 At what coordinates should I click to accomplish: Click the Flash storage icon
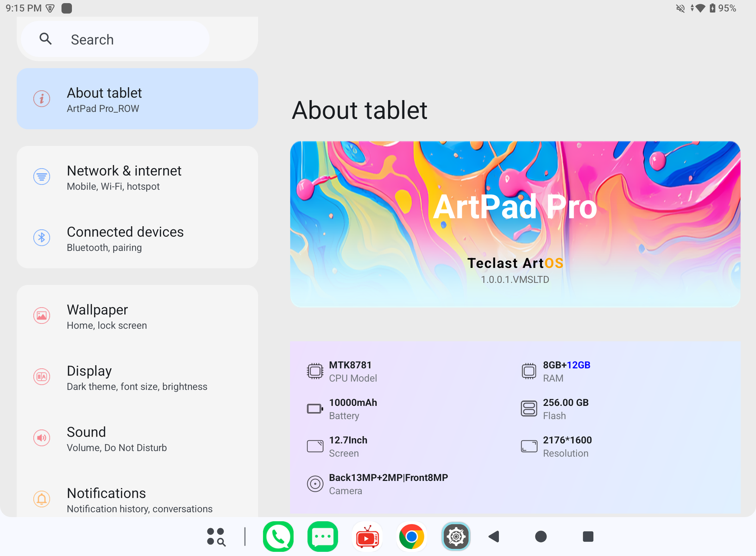point(529,409)
